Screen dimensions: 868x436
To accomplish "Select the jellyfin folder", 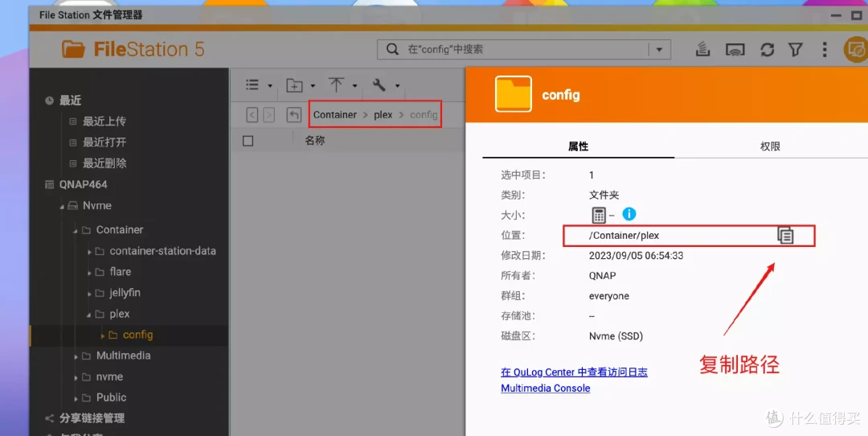I will (x=125, y=293).
